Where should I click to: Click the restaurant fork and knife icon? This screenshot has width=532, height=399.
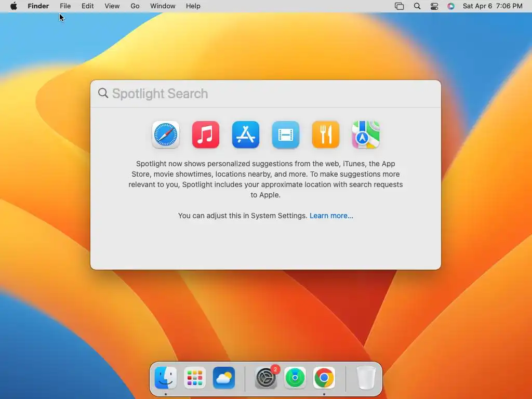[326, 135]
